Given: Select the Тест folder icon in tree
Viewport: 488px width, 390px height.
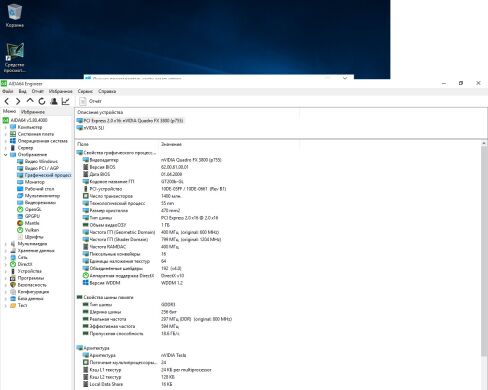Looking at the screenshot, I should (x=13, y=305).
